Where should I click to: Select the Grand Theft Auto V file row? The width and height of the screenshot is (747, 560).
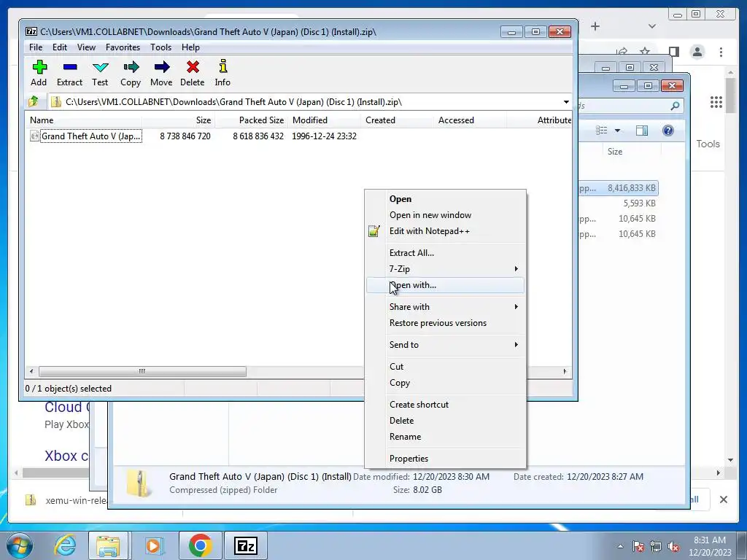(x=193, y=136)
